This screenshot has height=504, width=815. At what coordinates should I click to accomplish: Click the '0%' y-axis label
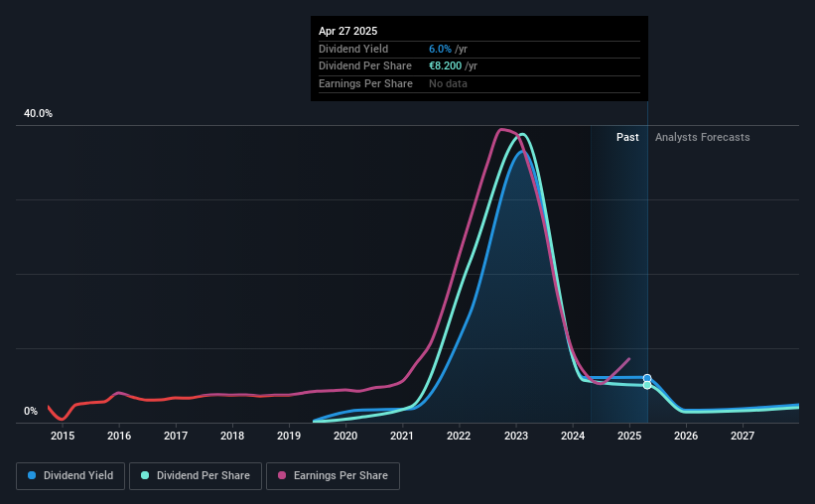31,411
